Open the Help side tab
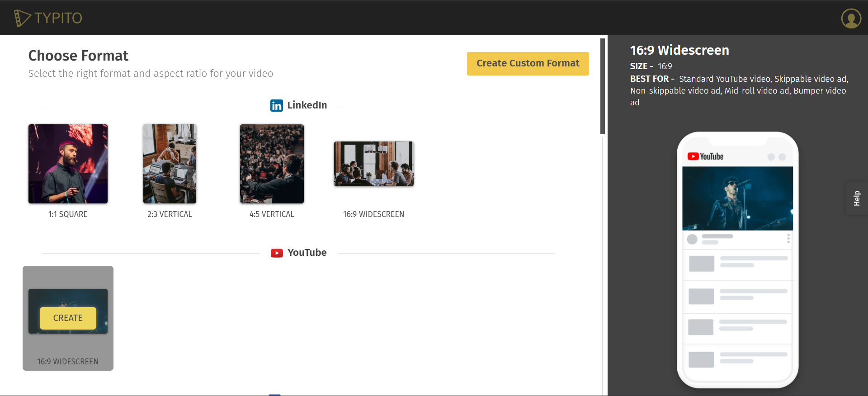This screenshot has width=868, height=396. (x=857, y=198)
